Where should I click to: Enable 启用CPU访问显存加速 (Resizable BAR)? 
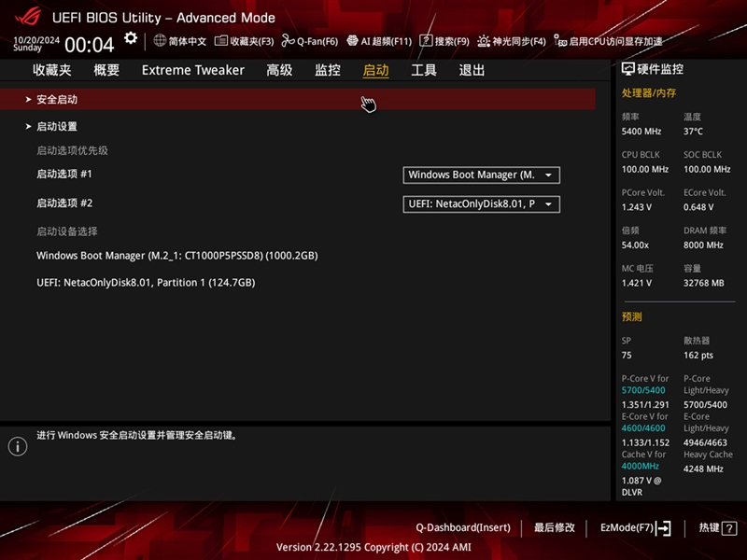tap(612, 40)
